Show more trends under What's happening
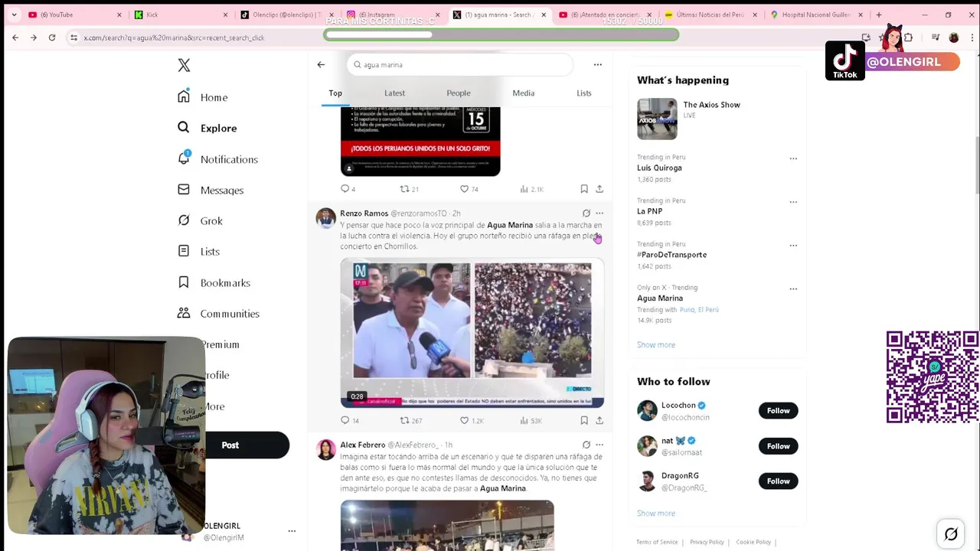 (x=656, y=345)
